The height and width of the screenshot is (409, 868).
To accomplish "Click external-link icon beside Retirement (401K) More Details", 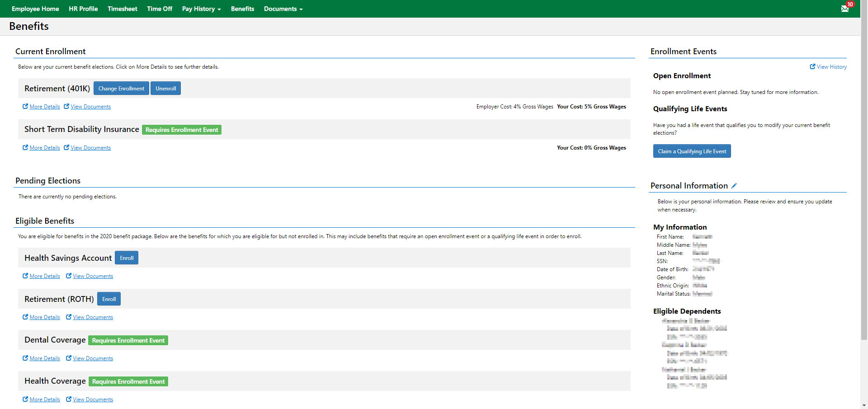I will coord(25,106).
